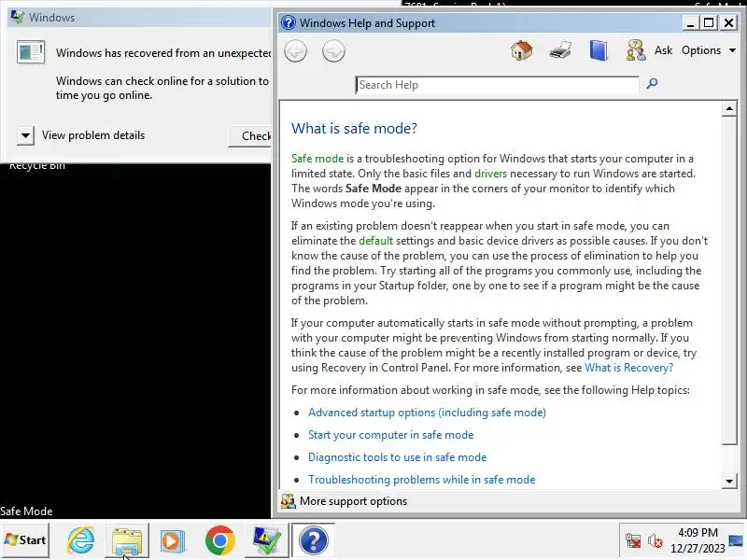Click the Ask text button
This screenshot has height=560, width=747.
tap(663, 50)
